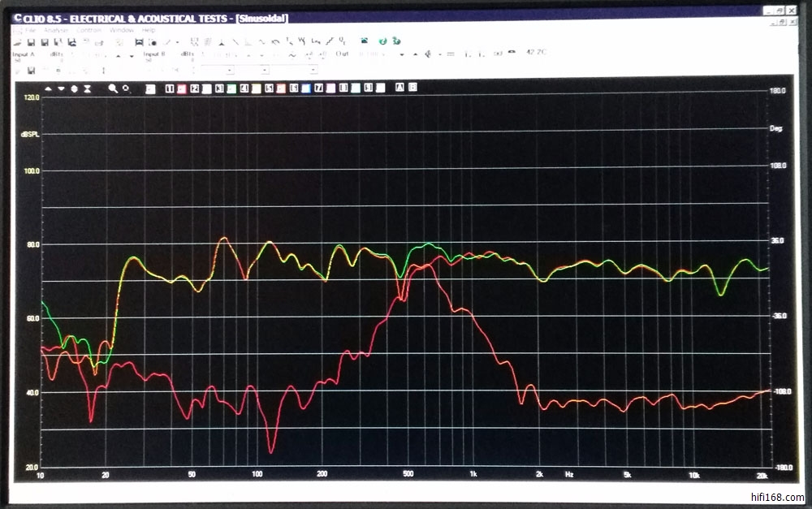Click the speaker icon in output controls
Image resolution: width=812 pixels, height=509 pixels.
(x=416, y=54)
